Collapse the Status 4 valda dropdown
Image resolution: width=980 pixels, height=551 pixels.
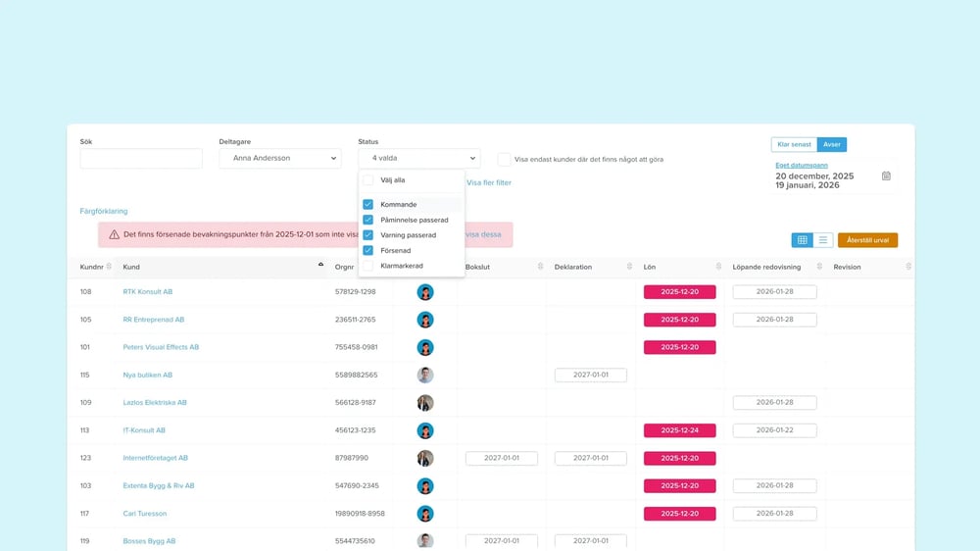click(x=418, y=158)
